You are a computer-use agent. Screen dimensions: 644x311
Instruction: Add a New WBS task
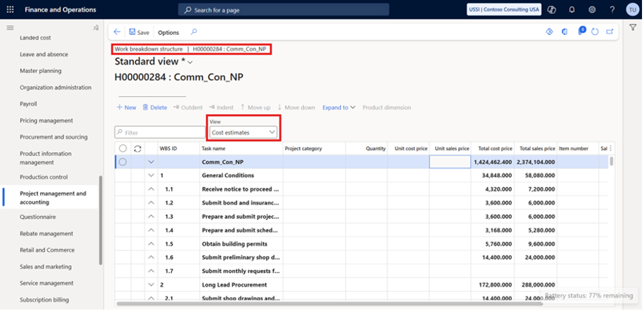tap(127, 107)
